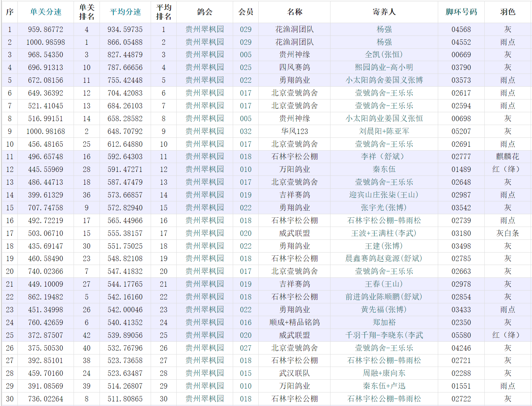This screenshot has height=406, width=532.
Task: Click the 顺成+精品铭鸽 name cell
Action: 294,323
